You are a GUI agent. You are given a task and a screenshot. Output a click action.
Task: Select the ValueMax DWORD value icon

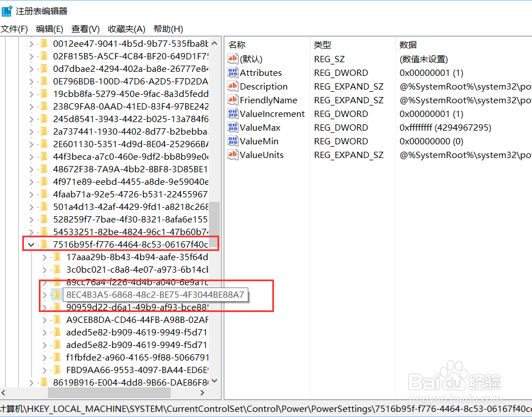tap(233, 127)
